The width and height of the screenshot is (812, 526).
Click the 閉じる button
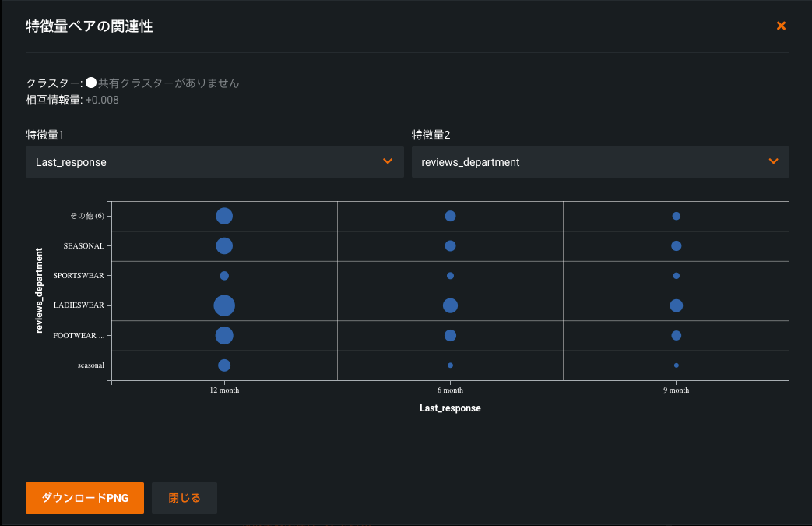pos(185,498)
